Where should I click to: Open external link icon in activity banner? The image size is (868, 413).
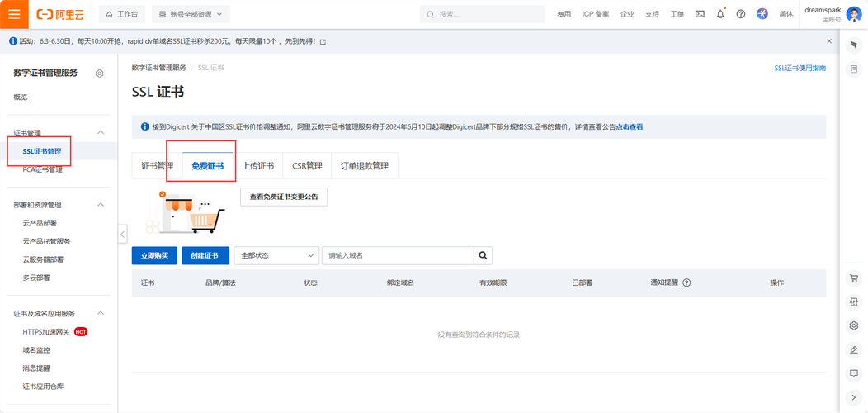(x=323, y=41)
